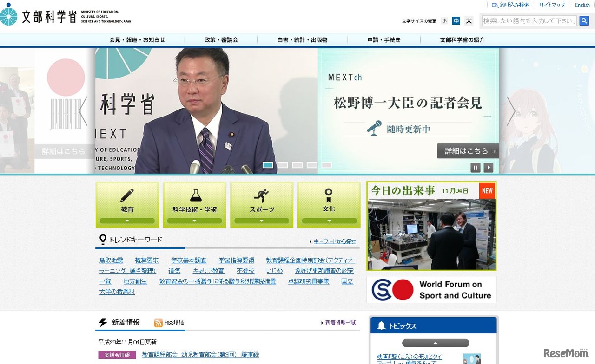Image resolution: width=595 pixels, height=364 pixels.
Task: Switch text size to 小
Action: 444,21
